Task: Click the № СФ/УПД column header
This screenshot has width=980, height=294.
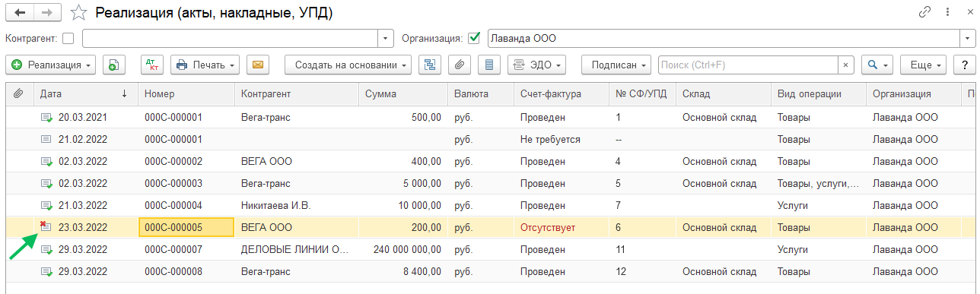Action: point(643,94)
